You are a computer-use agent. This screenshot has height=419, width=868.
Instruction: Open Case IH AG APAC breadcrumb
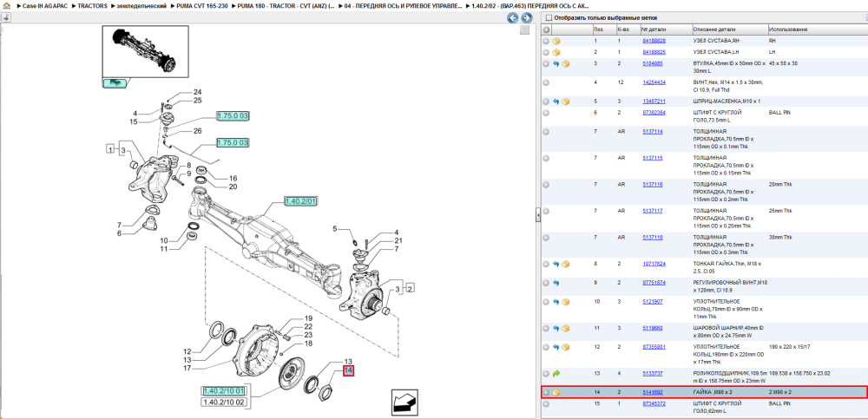(44, 5)
